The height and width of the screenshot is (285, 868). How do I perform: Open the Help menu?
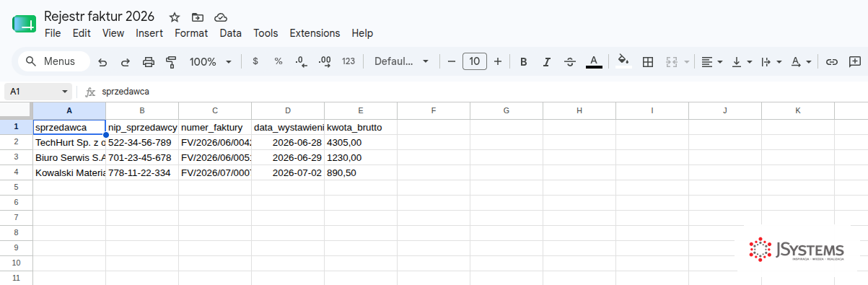(x=362, y=33)
